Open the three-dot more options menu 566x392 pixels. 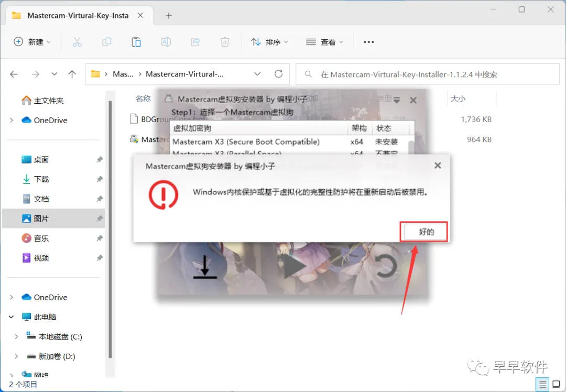pos(368,42)
